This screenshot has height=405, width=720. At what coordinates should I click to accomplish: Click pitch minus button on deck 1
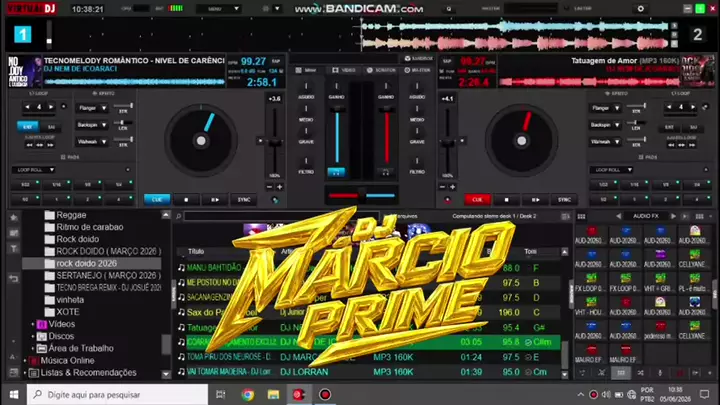point(269,187)
